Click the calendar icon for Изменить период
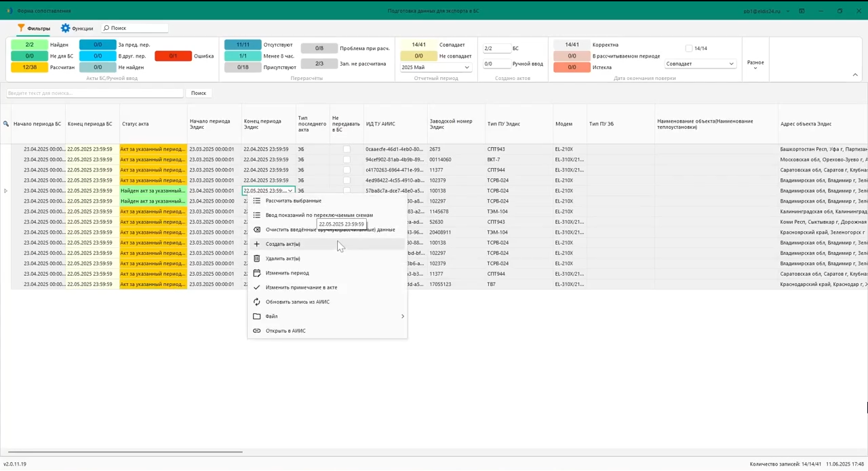This screenshot has width=868, height=471. pyautogui.click(x=257, y=273)
